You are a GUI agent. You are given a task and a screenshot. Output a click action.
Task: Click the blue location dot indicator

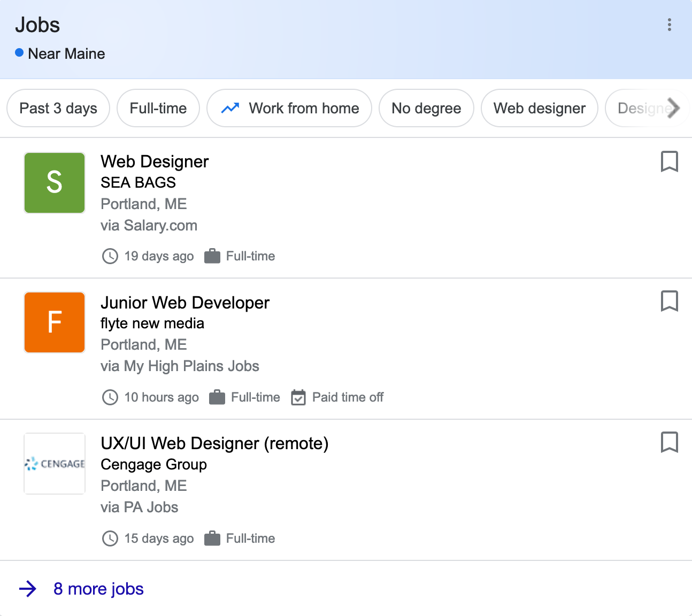[19, 52]
